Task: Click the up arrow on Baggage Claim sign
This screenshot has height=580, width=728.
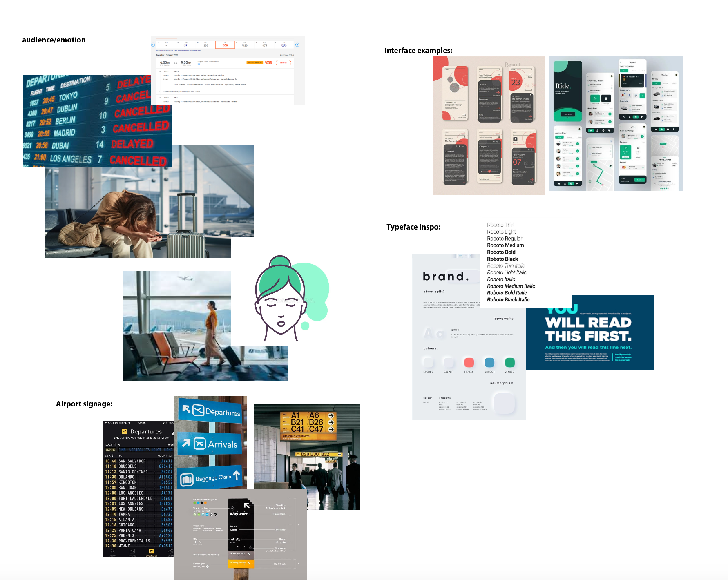Action: [237, 475]
